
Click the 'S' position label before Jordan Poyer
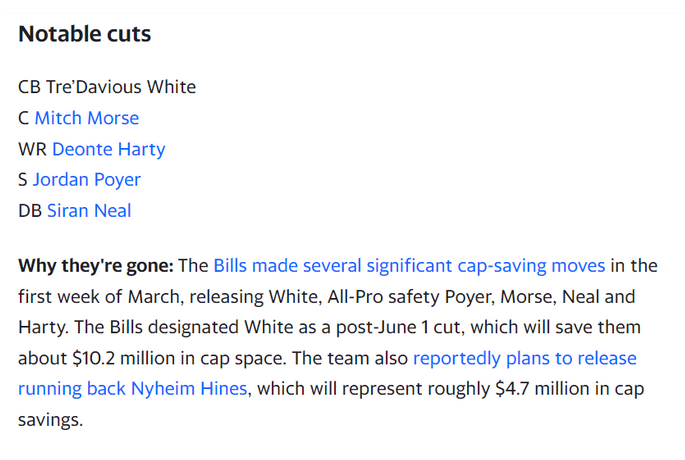(23, 180)
